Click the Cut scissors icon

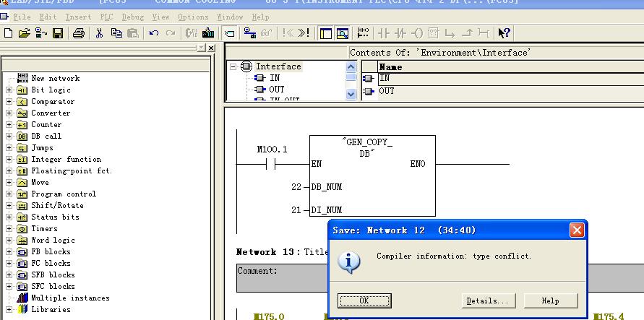pyautogui.click(x=99, y=33)
